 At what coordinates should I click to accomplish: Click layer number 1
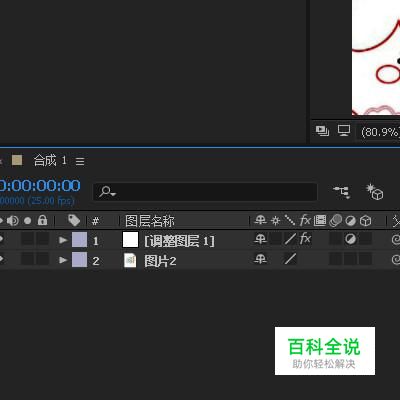coord(96,241)
